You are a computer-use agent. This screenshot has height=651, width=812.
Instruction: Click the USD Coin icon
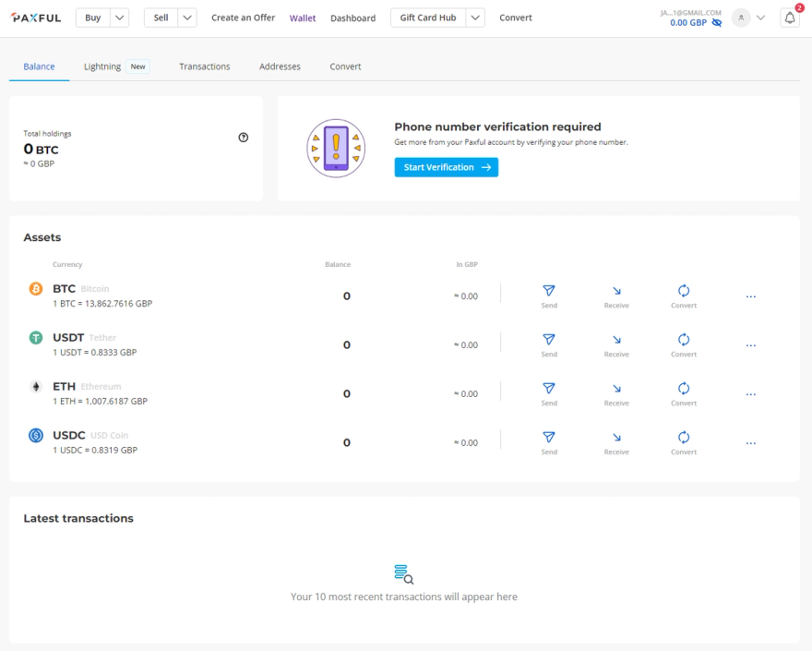(x=36, y=435)
